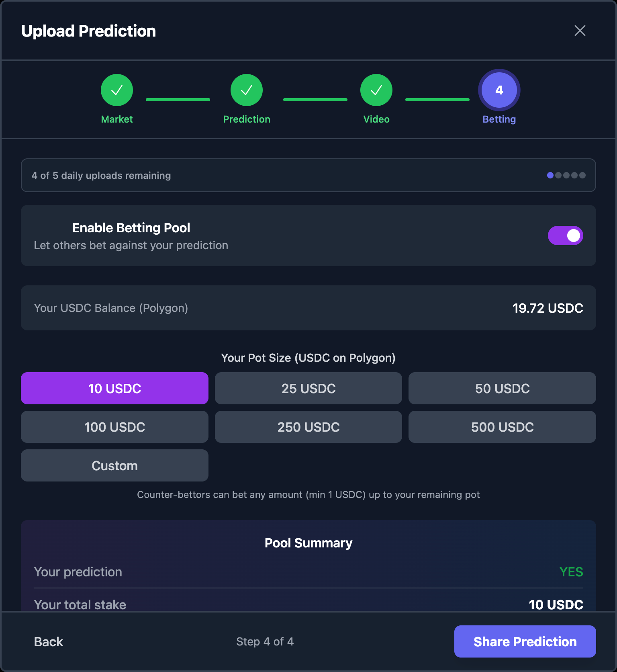Select the Betting step number 4 circle
The image size is (617, 672).
tap(499, 90)
